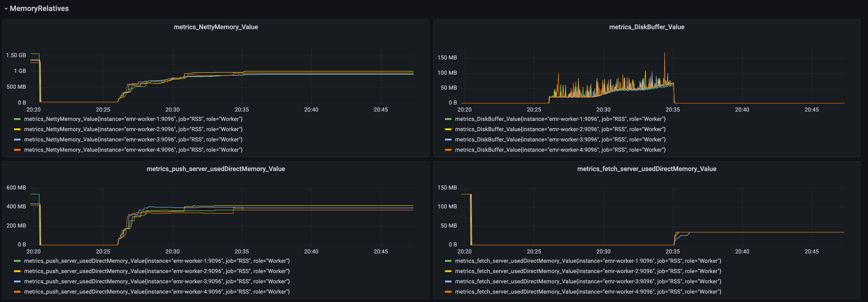Click the MemoryRelatives row title
This screenshot has width=868, height=302.
[39, 8]
